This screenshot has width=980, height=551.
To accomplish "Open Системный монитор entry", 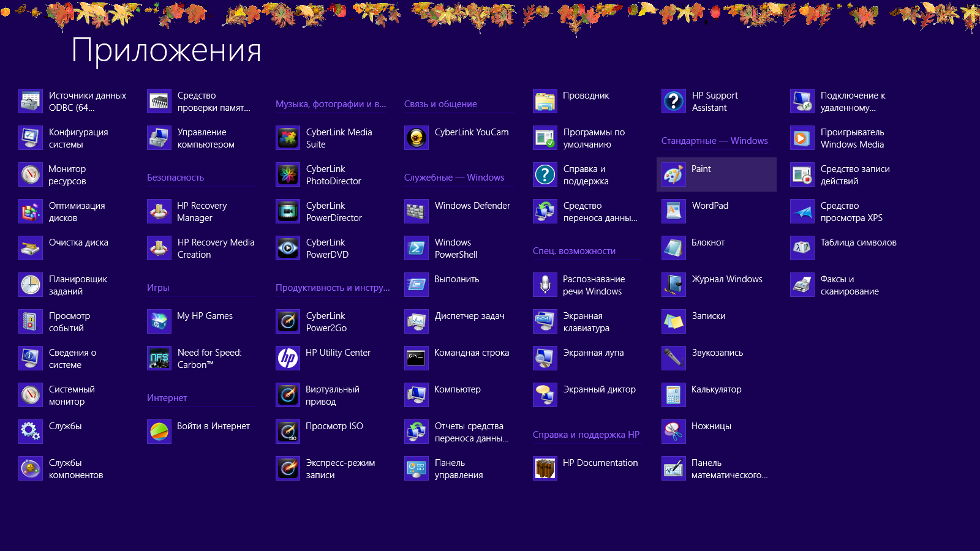I will 58,395.
